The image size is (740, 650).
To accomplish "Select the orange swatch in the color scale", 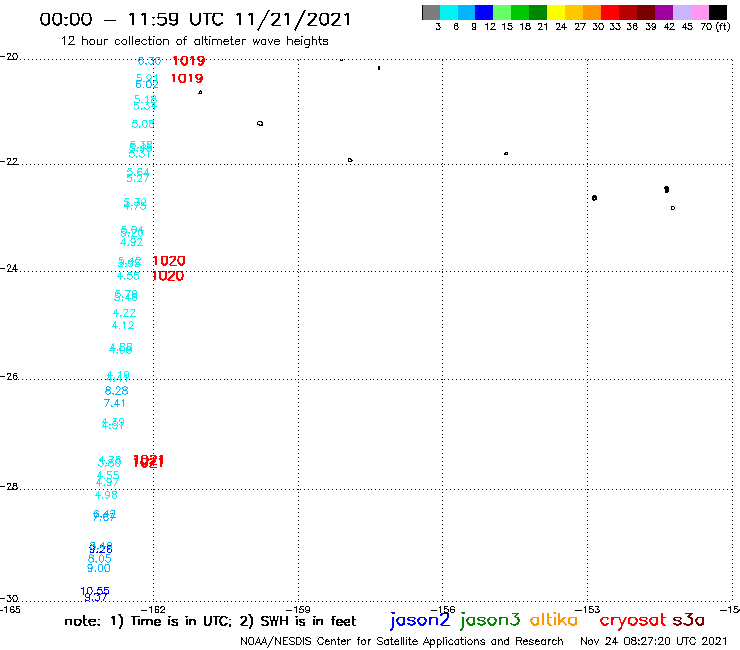I will pyautogui.click(x=592, y=12).
